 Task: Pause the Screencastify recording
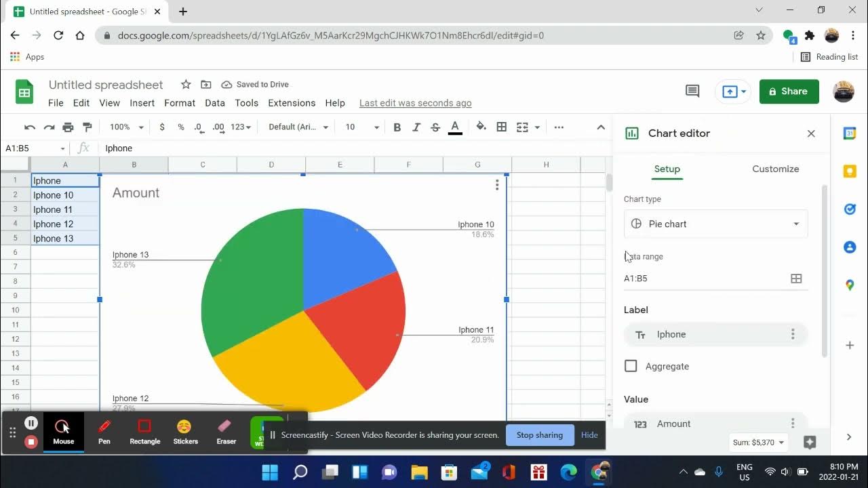[31, 423]
